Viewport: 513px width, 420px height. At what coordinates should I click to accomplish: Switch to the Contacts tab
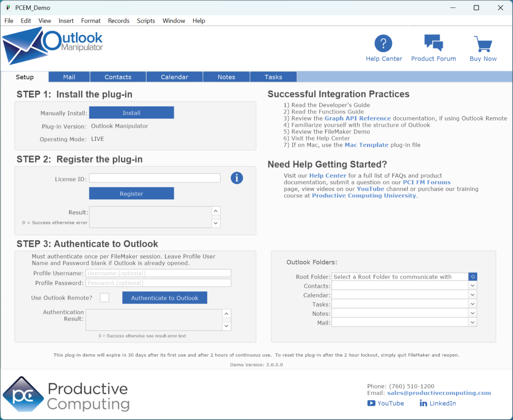[x=118, y=77]
